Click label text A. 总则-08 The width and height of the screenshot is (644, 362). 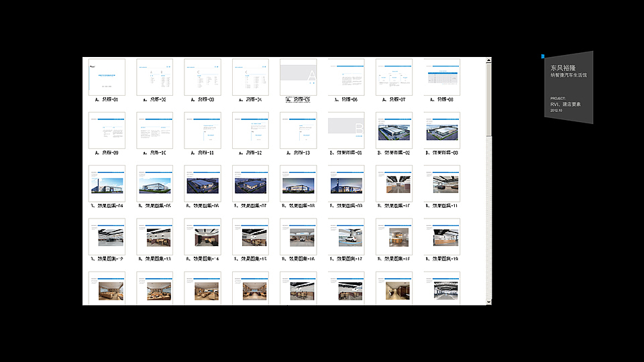pyautogui.click(x=442, y=100)
